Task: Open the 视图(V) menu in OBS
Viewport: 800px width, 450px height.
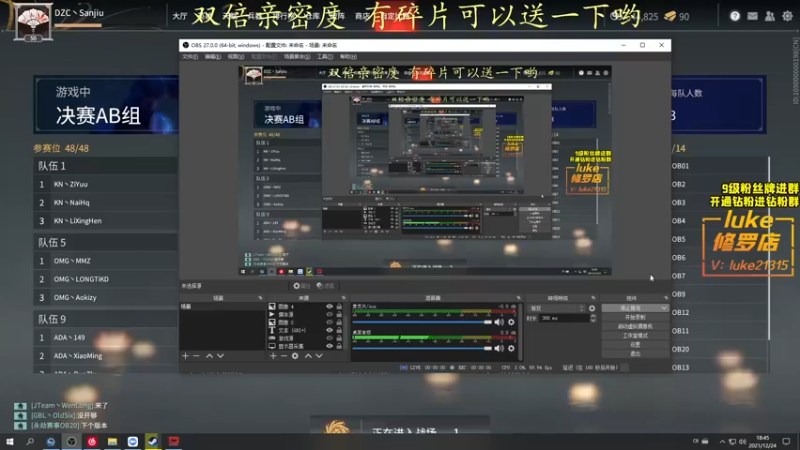Action: (236, 57)
